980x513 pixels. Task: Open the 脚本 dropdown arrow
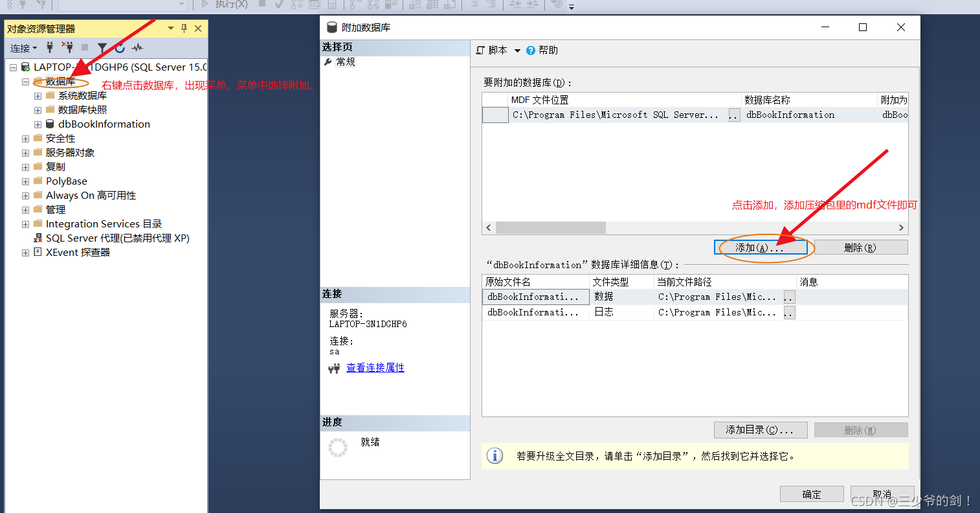point(517,51)
